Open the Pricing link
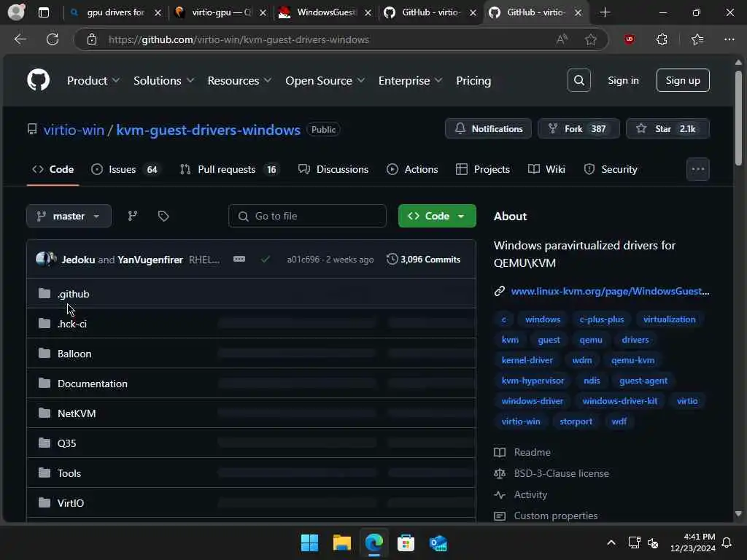 [x=473, y=80]
